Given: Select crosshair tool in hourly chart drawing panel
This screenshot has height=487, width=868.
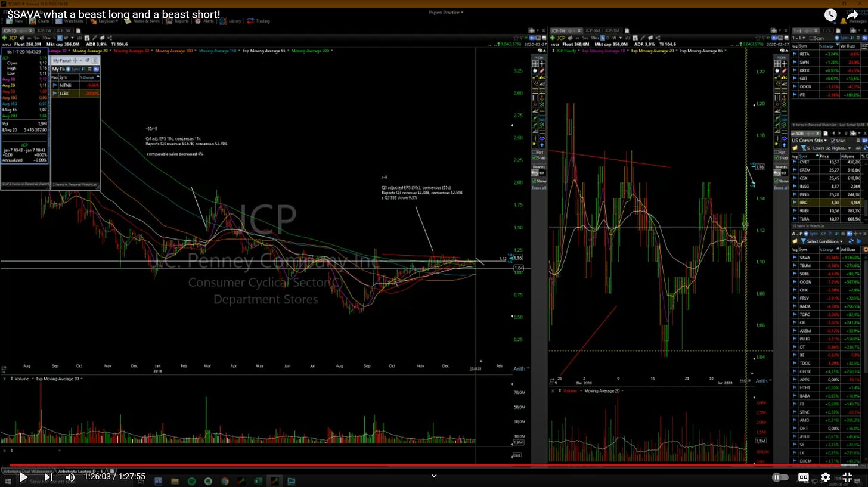Looking at the screenshot, I should [785, 64].
